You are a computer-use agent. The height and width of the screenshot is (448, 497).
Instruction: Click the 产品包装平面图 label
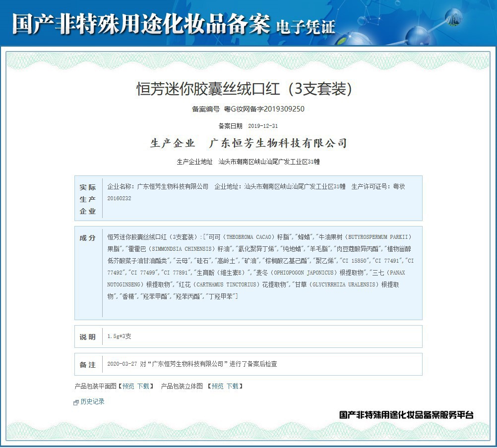[95, 386]
